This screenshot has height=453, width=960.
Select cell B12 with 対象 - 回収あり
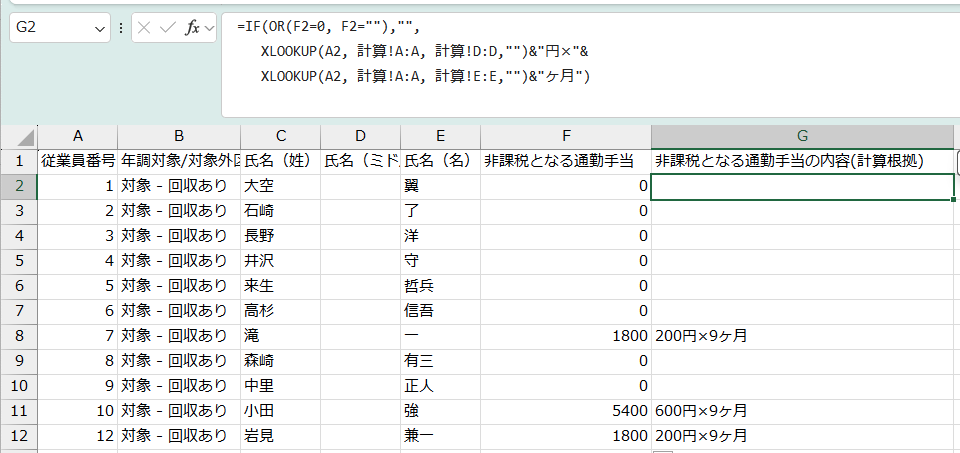pos(178,436)
